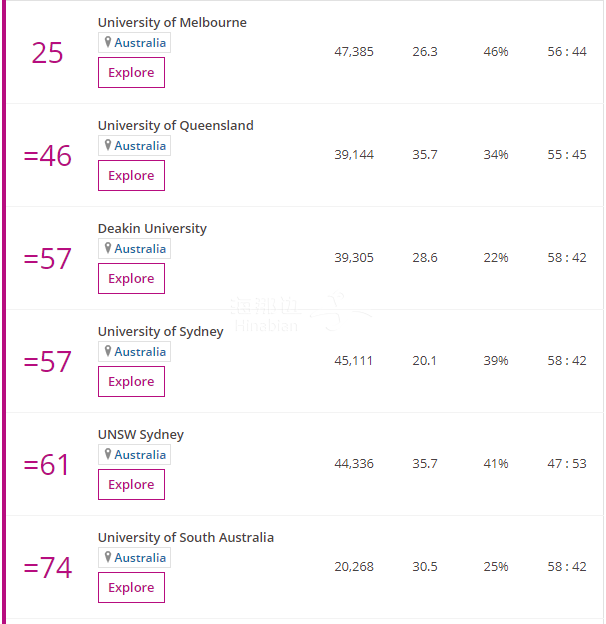Click Explore button for Deakin University
The height and width of the screenshot is (624, 606).
131,279
